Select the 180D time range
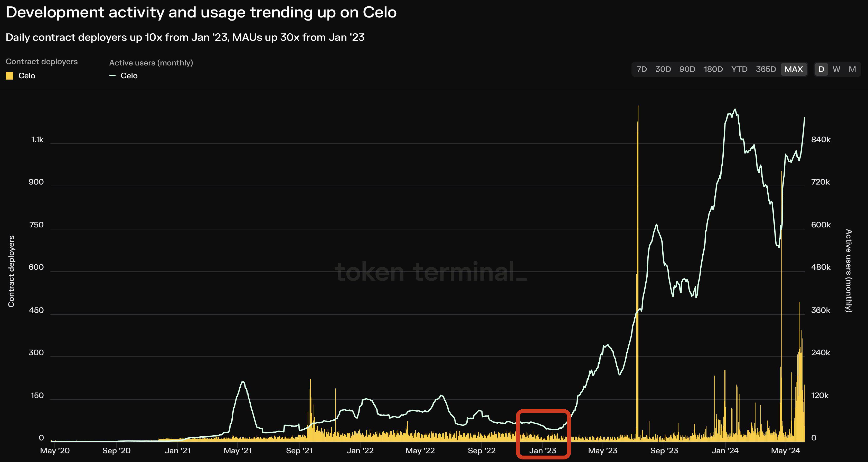This screenshot has width=868, height=462. (x=713, y=69)
